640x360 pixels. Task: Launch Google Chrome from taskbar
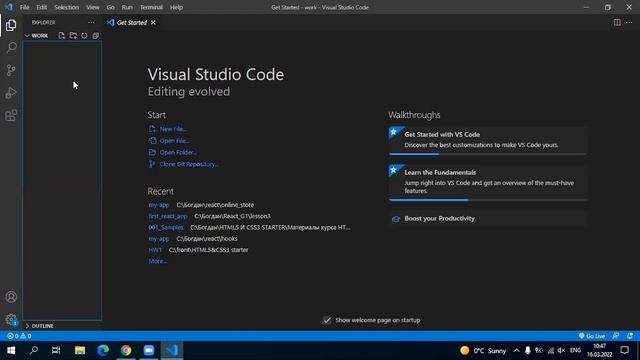coord(126,350)
